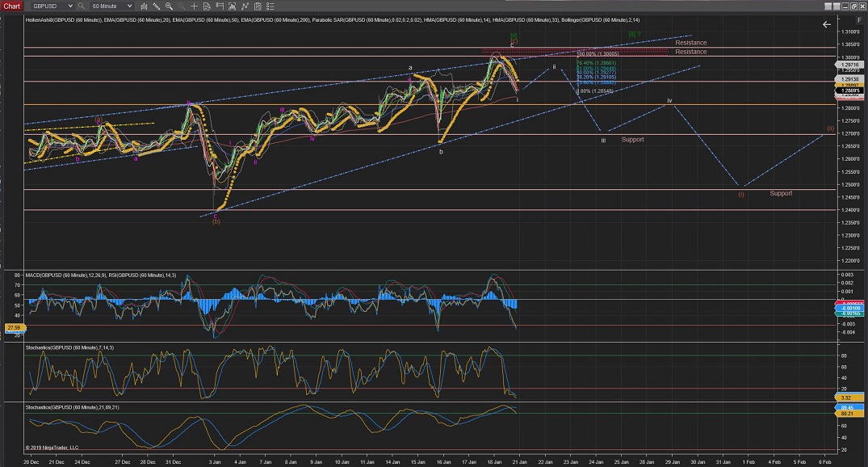Viewport: 868px width, 467px height.
Task: Click the zoom out magnifier icon
Action: (x=181, y=6)
